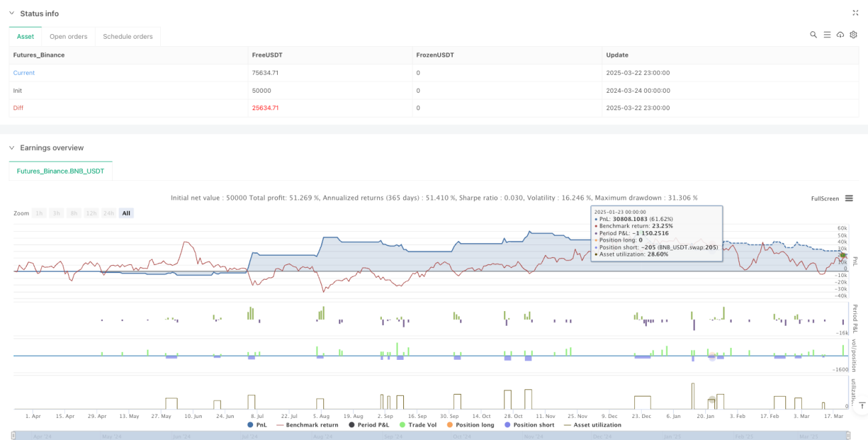Hide the Trade Vol legend series

click(417, 425)
